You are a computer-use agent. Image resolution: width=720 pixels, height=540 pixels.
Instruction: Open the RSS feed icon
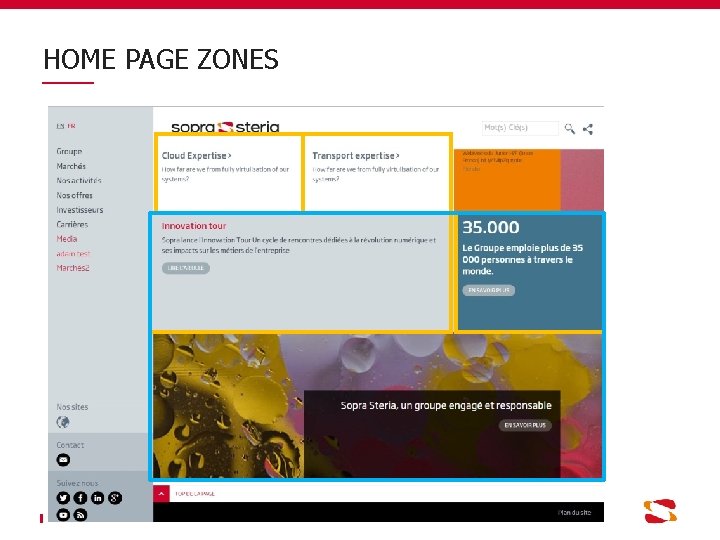coord(80,515)
